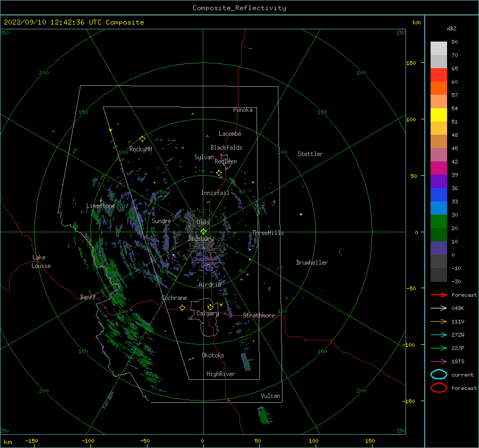Select the blue 33-36 dBZ swatch

pos(439,195)
